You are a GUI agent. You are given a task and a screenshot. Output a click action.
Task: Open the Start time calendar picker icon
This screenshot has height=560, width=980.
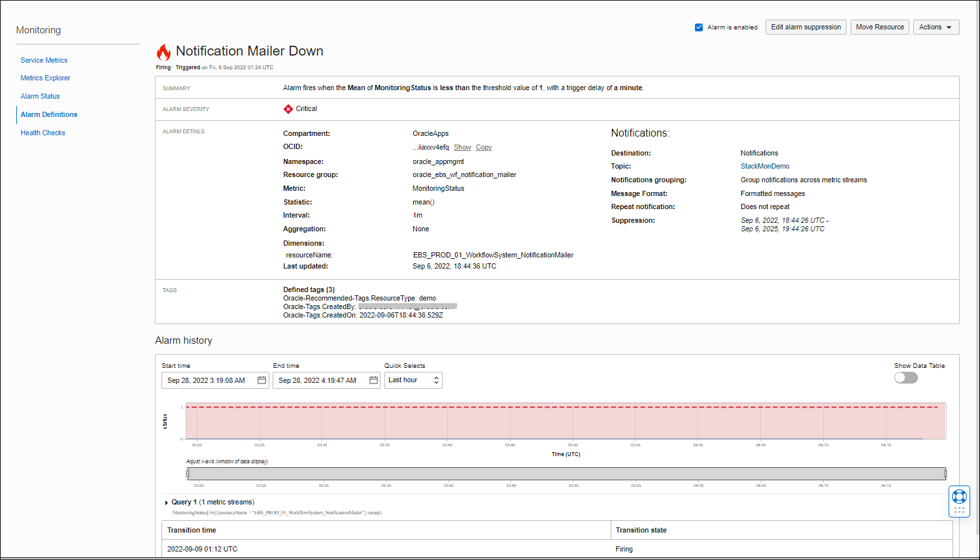click(262, 380)
